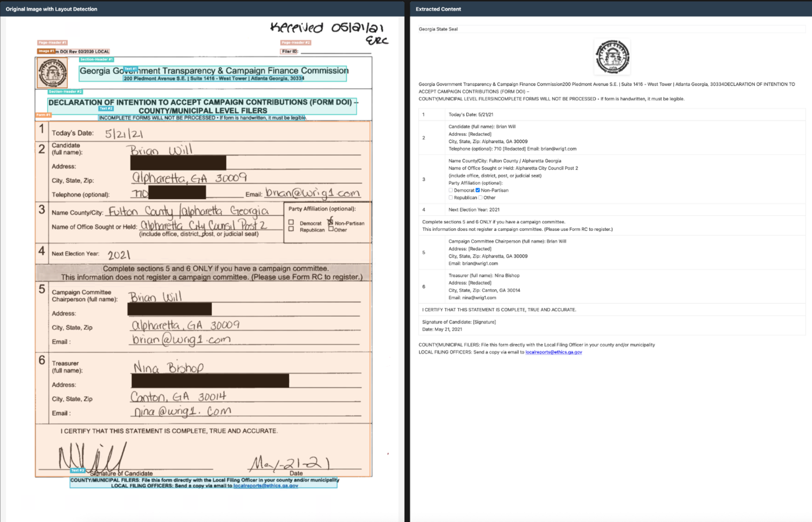Viewport: 812px width, 522px height.
Task: Click the Georgia seal on the scanned form
Action: 52,73
